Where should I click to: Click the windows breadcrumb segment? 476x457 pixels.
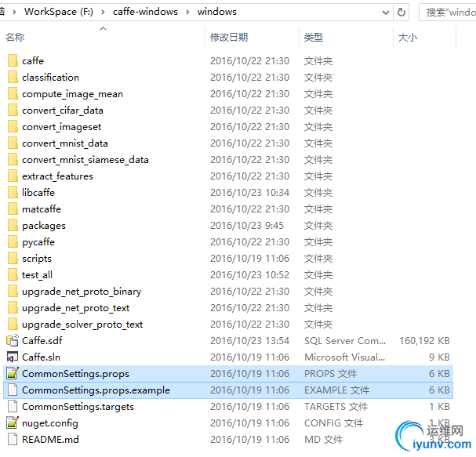[x=216, y=12]
